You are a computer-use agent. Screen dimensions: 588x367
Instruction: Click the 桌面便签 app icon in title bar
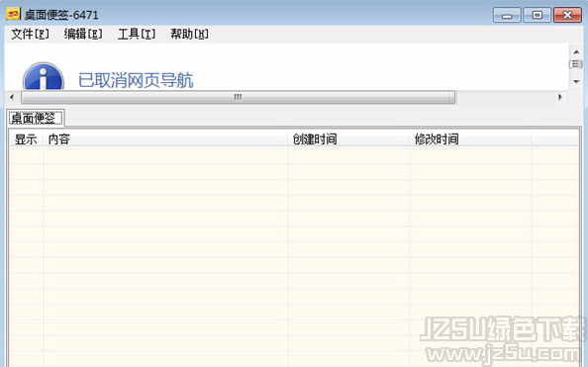click(13, 15)
